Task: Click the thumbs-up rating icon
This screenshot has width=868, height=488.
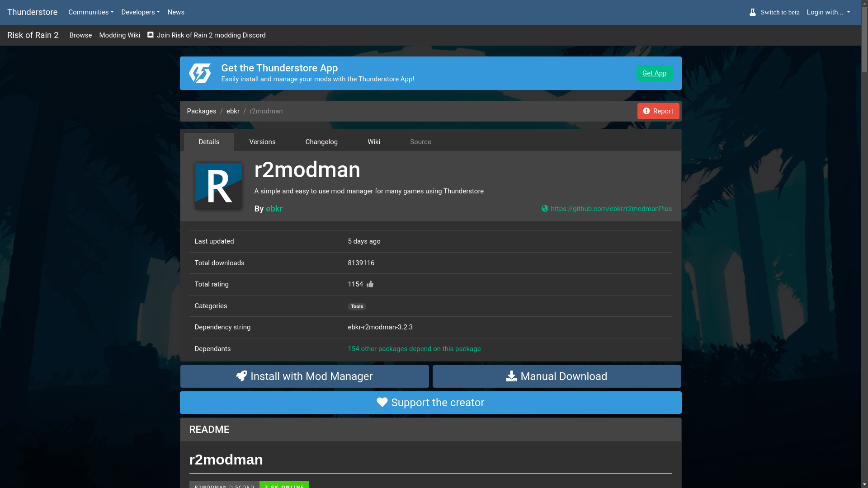Action: click(x=370, y=284)
